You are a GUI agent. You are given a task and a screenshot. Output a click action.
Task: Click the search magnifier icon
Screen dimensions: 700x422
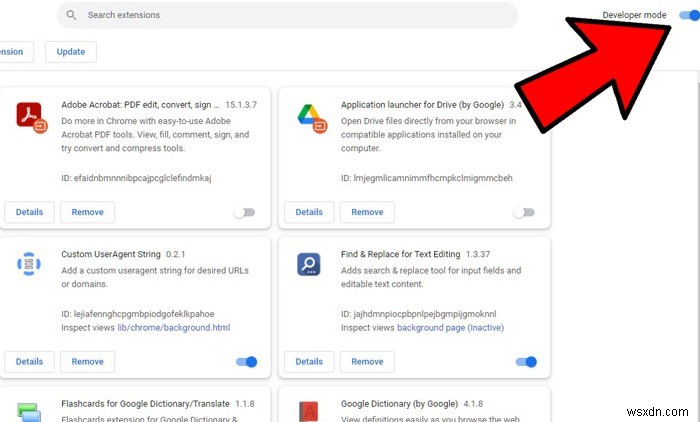click(x=71, y=15)
